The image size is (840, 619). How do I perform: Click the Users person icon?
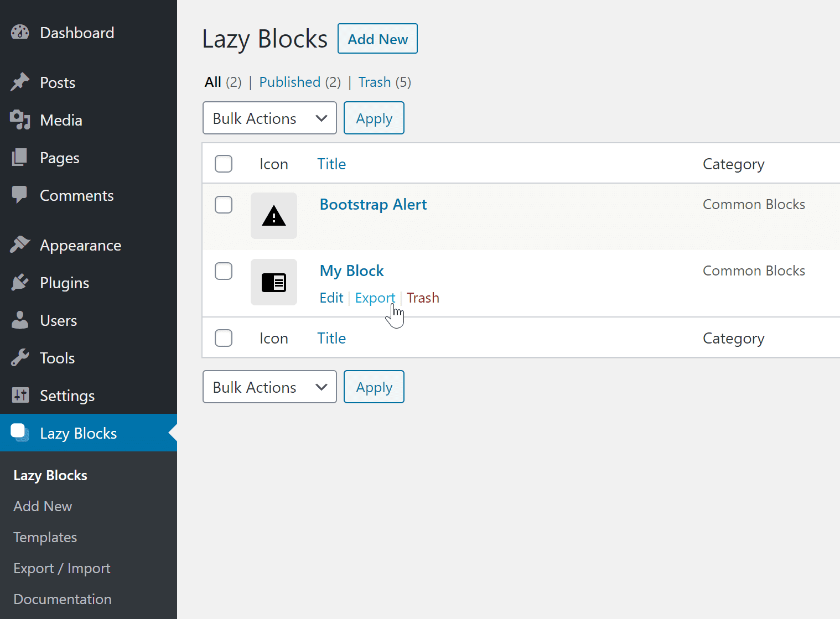pos(20,320)
